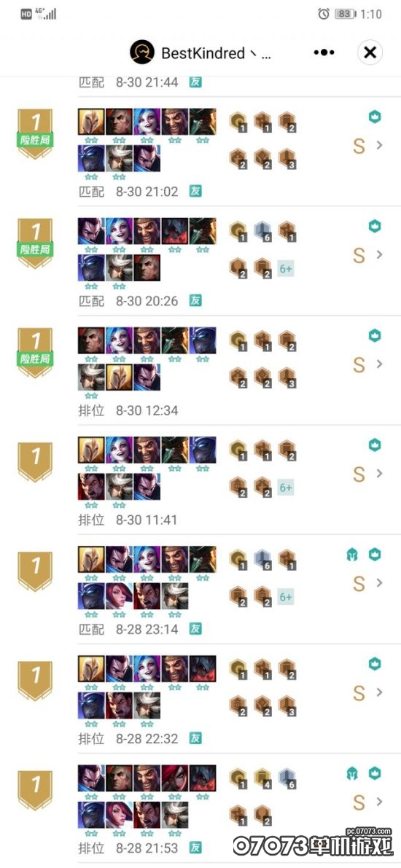The height and width of the screenshot is (868, 401).
Task: Tap the helmet badge icon in the 8-28 23:14 match
Action: (352, 554)
